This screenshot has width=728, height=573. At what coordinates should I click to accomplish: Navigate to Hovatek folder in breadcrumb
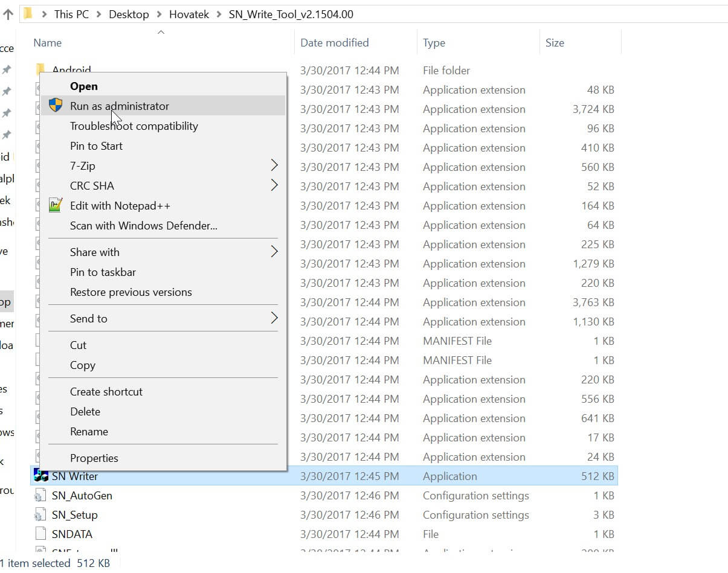[189, 13]
